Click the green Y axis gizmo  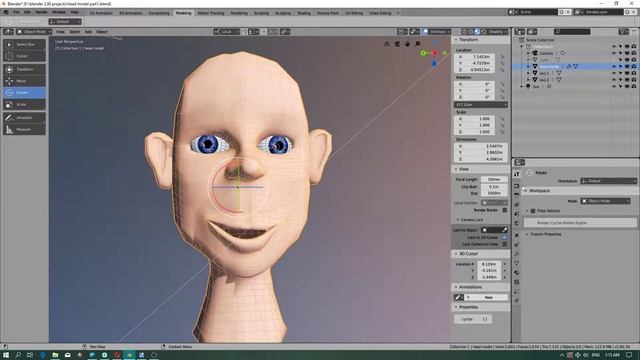[x=423, y=53]
